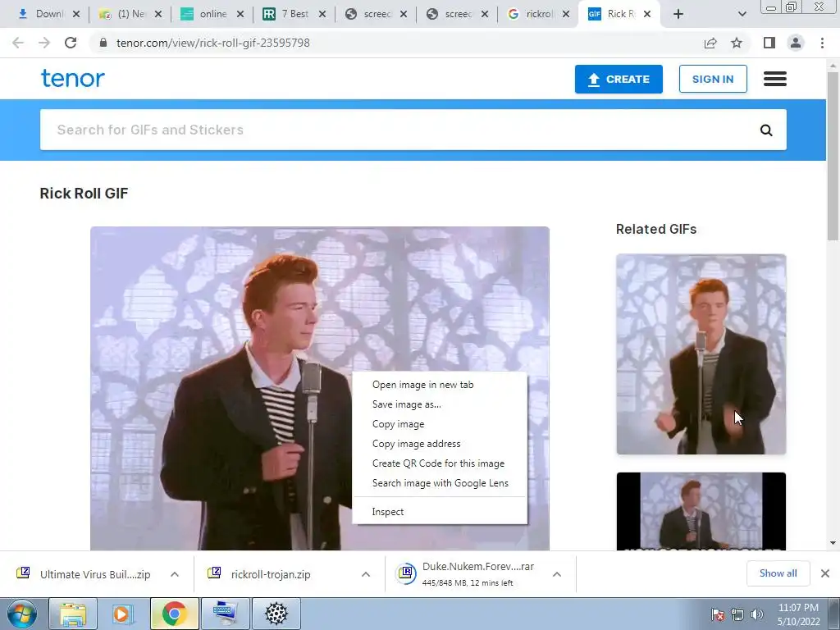840x630 pixels.
Task: Open second related GIF with black bars
Action: [x=701, y=511]
